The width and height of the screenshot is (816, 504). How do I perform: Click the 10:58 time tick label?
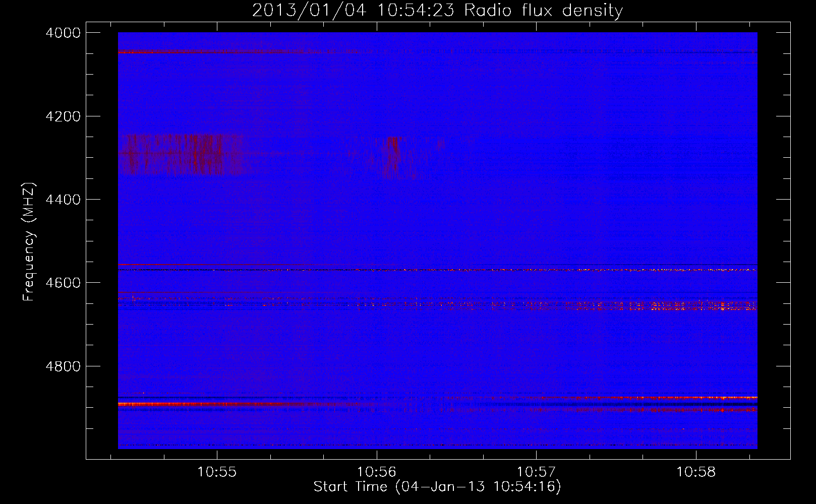pyautogui.click(x=696, y=472)
